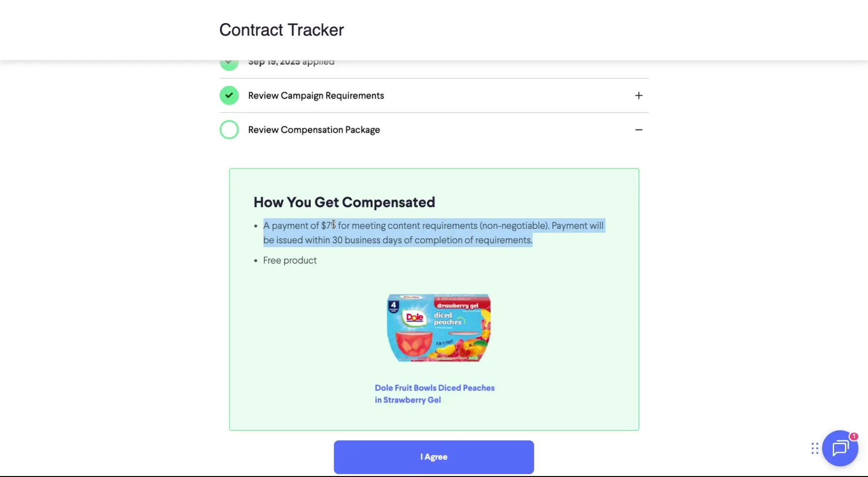868x477 pixels.
Task: Click the green checkmark beside Review Campaign Requirements
Action: [x=229, y=95]
